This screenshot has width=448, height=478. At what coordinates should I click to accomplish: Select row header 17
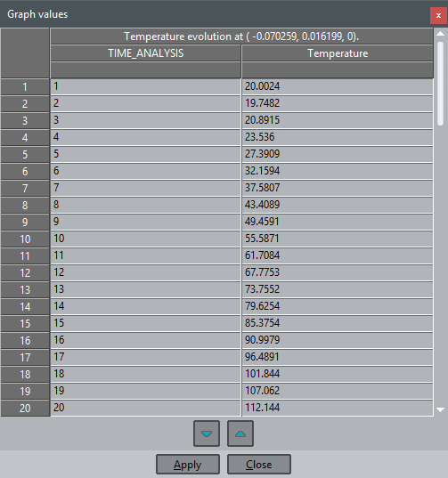[25, 358]
